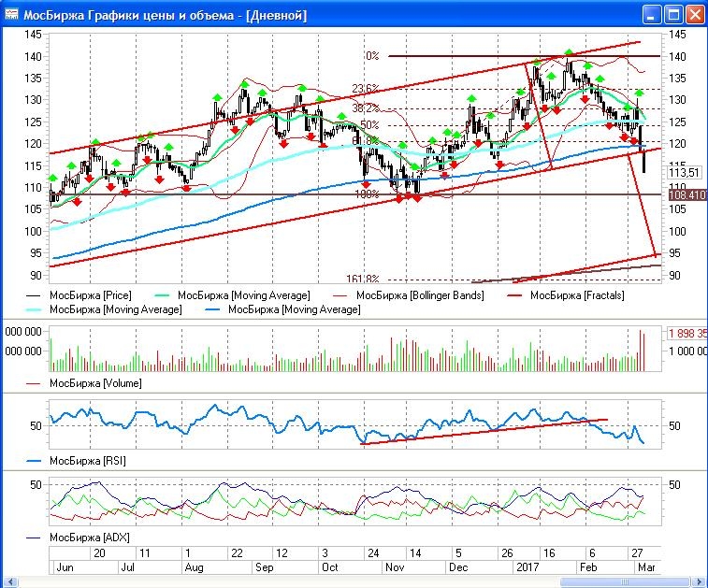708x588 pixels.
Task: Click the 108,410 horizontal level price tag
Action: pyautogui.click(x=685, y=194)
